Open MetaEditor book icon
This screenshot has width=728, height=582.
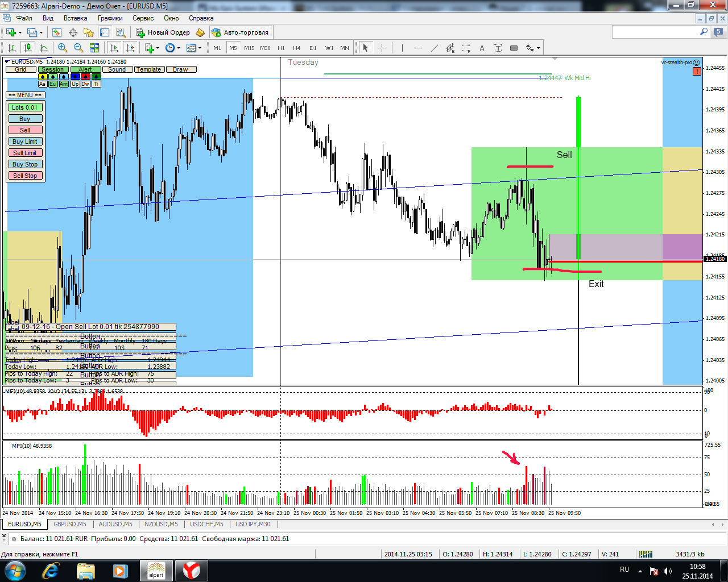coord(200,32)
